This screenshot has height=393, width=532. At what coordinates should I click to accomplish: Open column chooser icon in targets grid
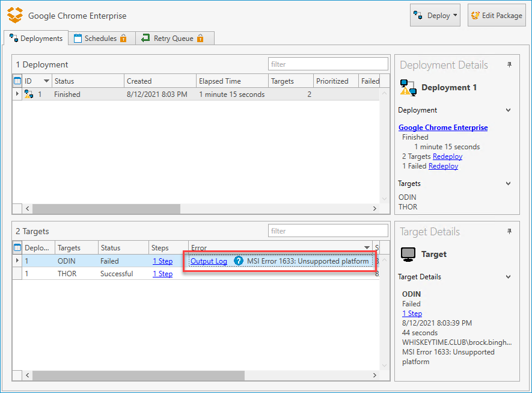click(17, 247)
